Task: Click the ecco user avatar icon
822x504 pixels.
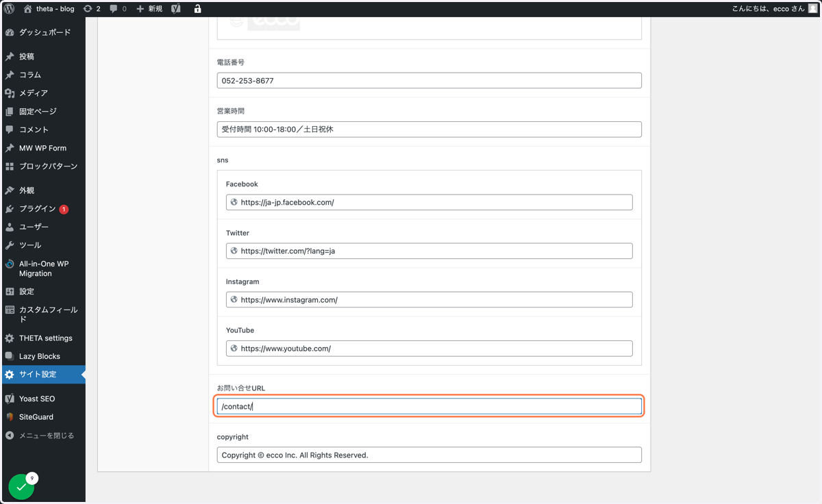Action: (813, 9)
